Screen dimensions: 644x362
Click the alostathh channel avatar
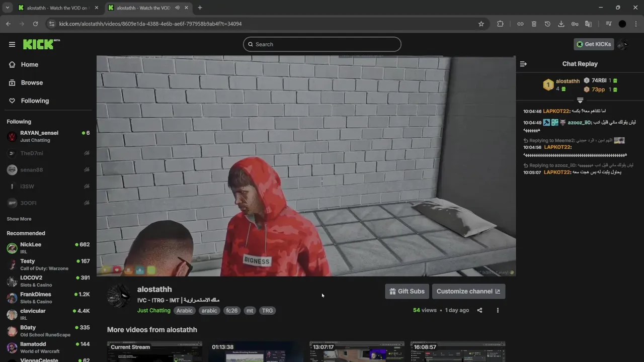[x=119, y=295]
